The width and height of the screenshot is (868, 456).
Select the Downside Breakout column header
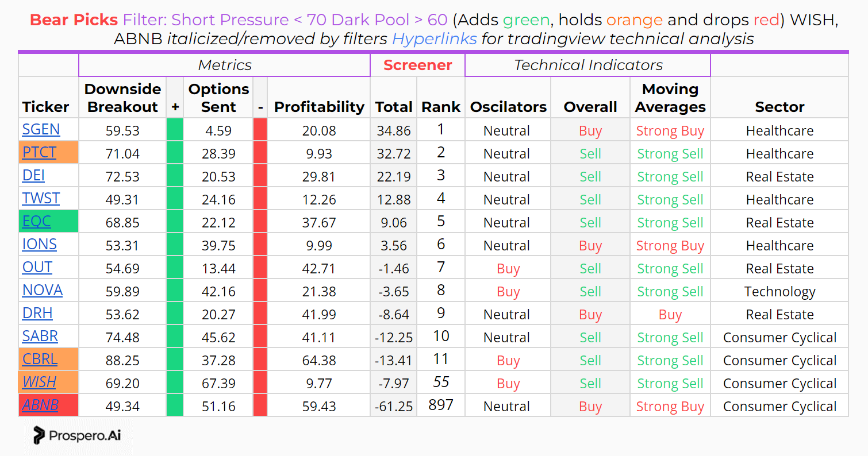122,98
